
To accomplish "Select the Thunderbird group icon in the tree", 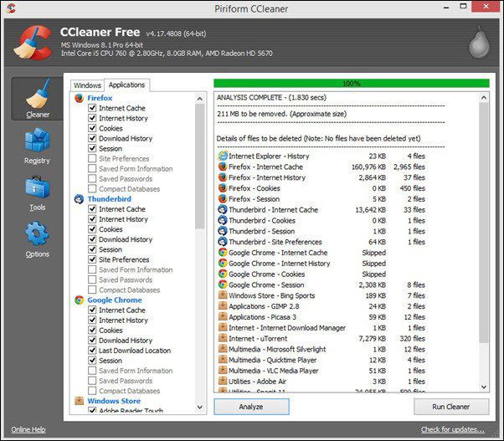I will pyautogui.click(x=79, y=199).
